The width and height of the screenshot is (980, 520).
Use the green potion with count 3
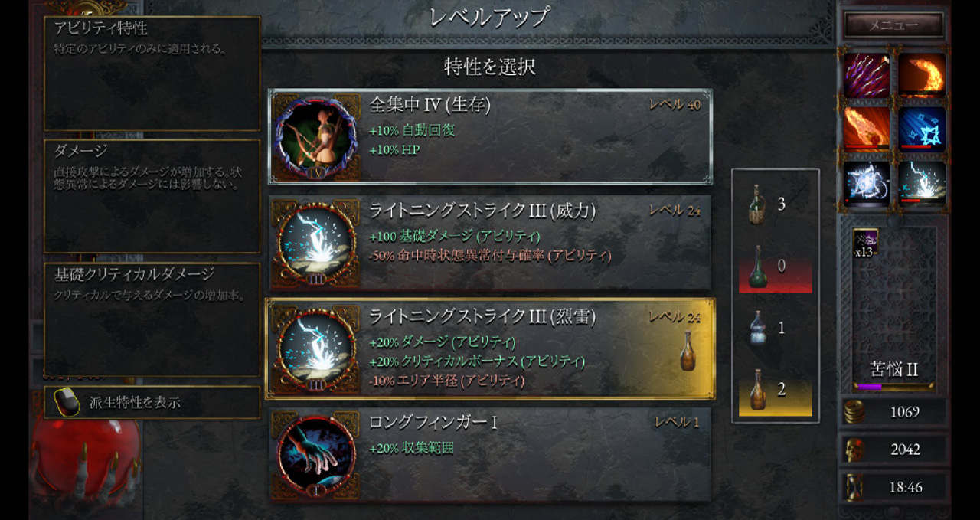tap(775, 204)
